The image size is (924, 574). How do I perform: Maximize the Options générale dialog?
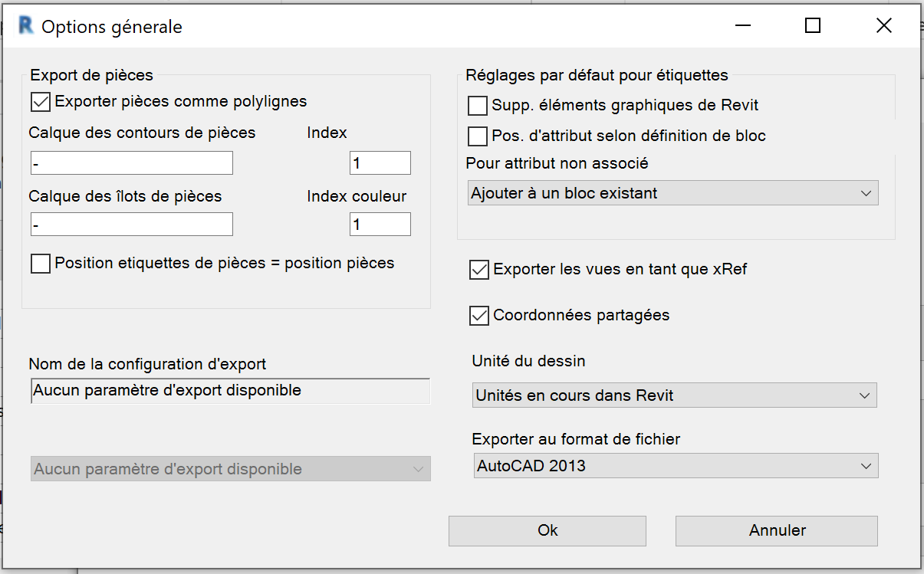813,26
